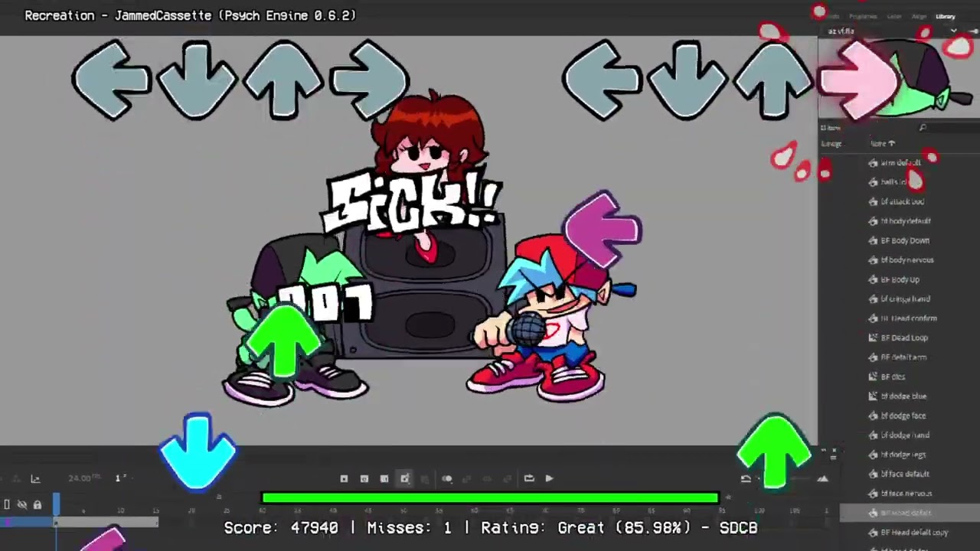
Task: Click the player's highlighted pink right arrow receptor
Action: [x=858, y=80]
